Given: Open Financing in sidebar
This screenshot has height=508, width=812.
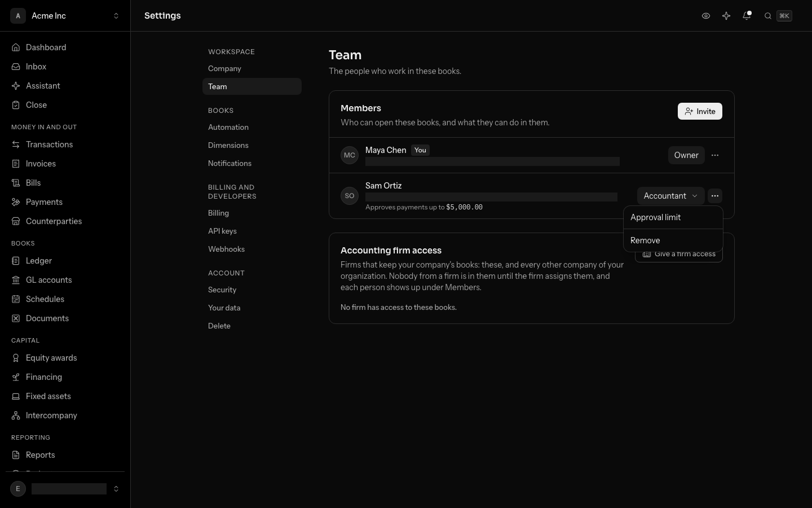Looking at the screenshot, I should pos(65,377).
